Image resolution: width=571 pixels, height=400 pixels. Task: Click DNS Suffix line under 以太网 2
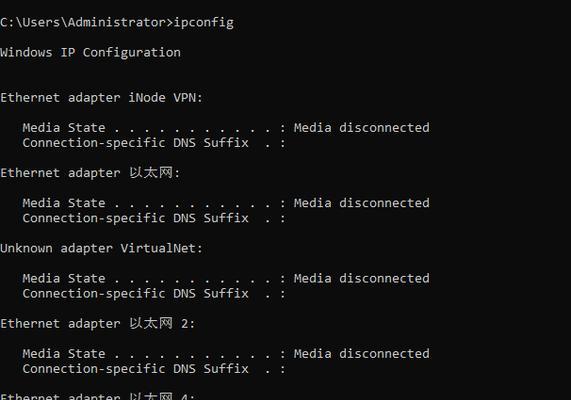(154, 369)
